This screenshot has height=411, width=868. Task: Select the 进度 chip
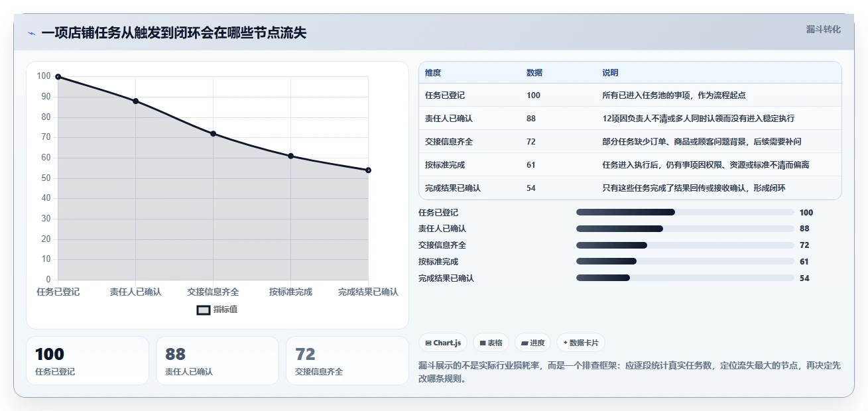(x=533, y=343)
